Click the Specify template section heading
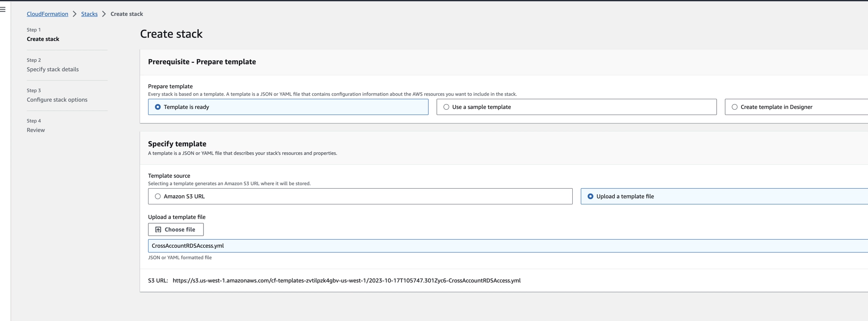The image size is (868, 321). [x=177, y=144]
